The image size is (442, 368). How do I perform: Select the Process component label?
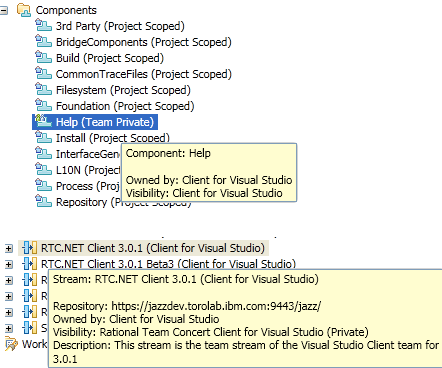pyautogui.click(x=88, y=186)
